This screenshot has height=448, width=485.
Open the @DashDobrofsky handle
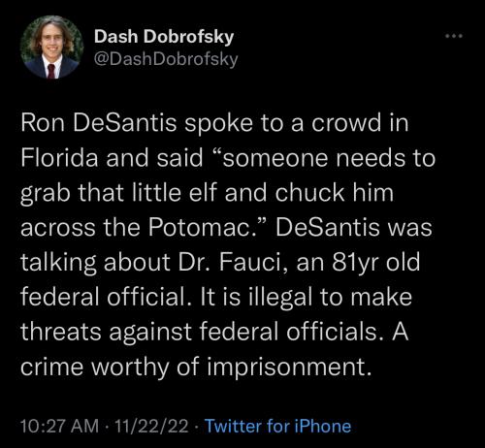(166, 59)
